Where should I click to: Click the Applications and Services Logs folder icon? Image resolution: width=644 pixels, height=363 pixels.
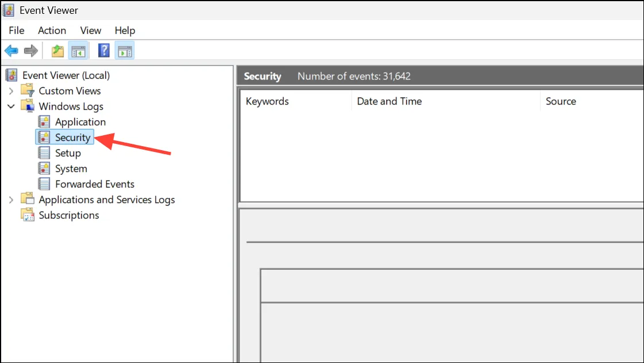[28, 199]
